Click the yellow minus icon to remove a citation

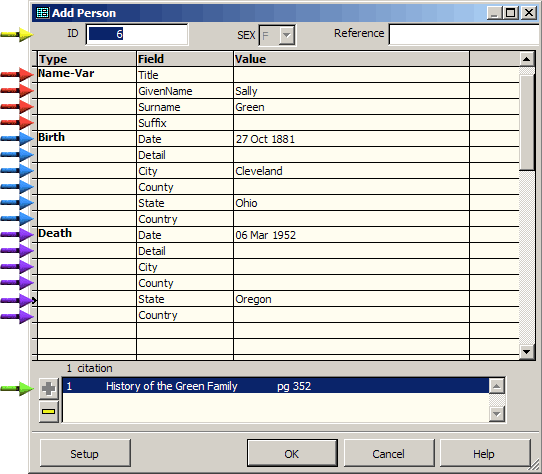[48, 411]
